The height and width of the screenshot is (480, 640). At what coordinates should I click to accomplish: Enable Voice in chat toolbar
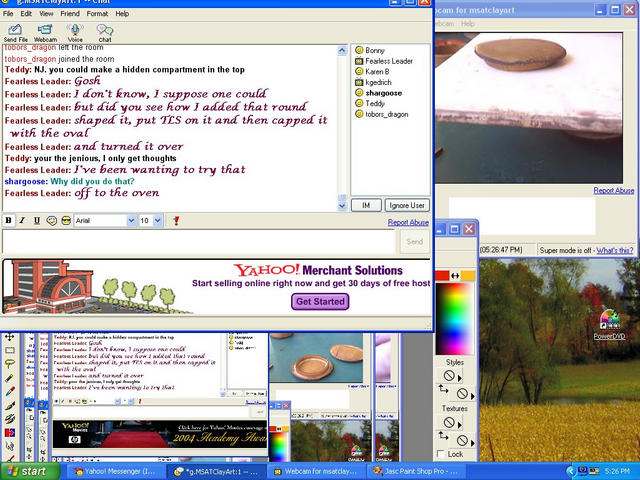pos(75,33)
